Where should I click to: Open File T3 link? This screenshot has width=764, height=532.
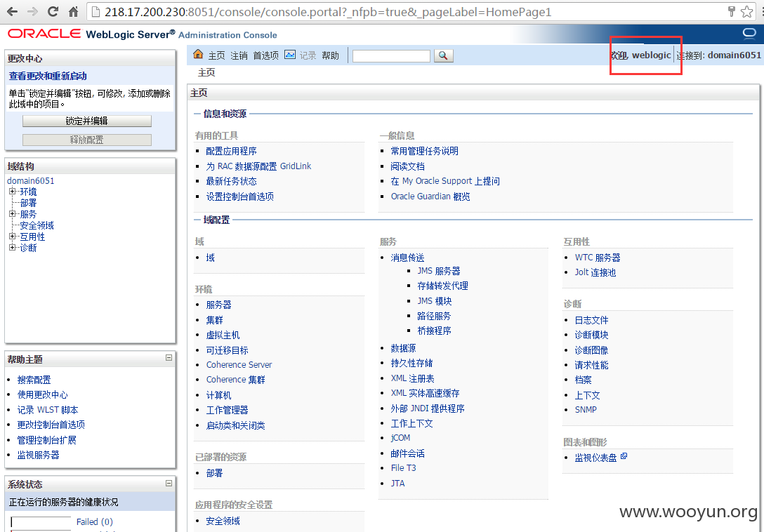point(404,468)
